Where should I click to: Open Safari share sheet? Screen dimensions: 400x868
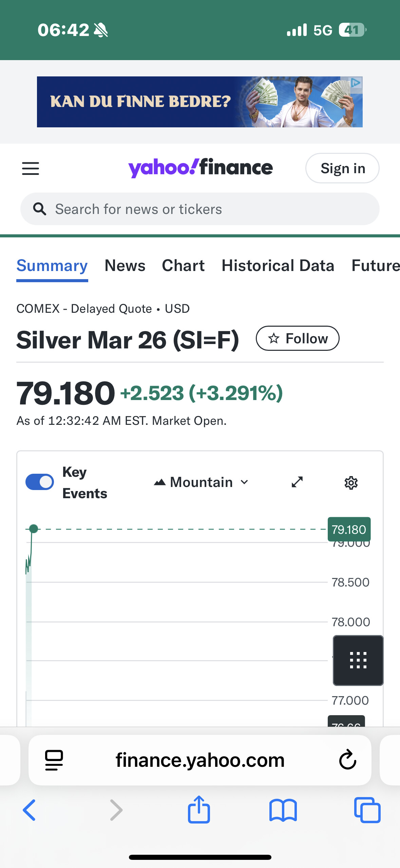[199, 810]
